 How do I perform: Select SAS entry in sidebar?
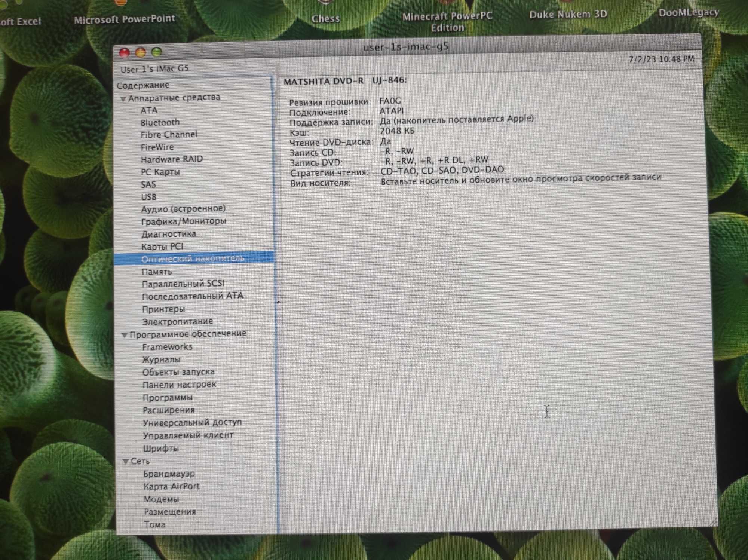[x=148, y=184]
